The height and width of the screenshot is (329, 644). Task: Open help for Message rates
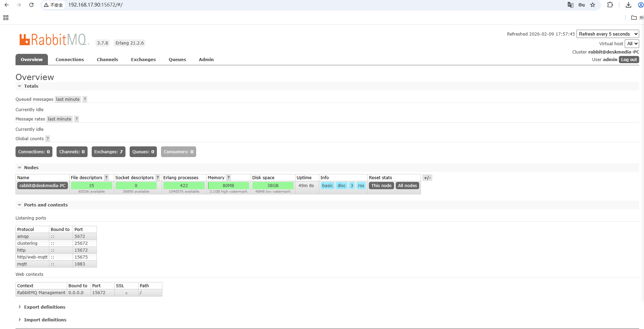(x=77, y=119)
